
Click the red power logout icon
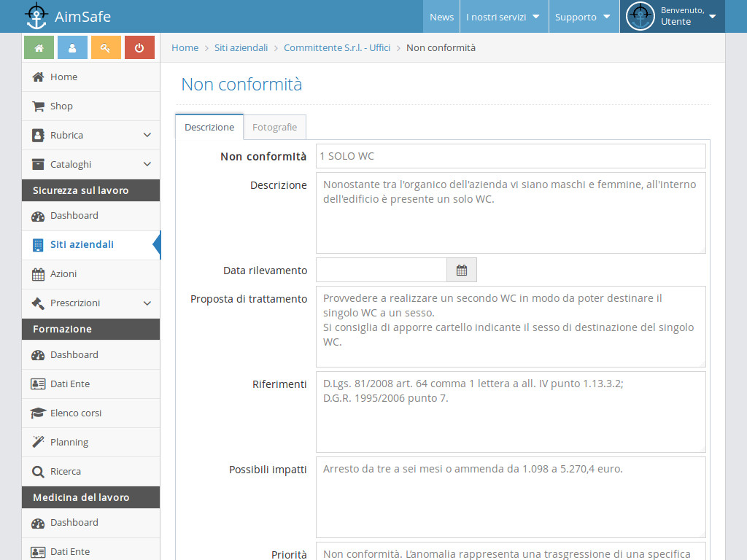point(139,47)
